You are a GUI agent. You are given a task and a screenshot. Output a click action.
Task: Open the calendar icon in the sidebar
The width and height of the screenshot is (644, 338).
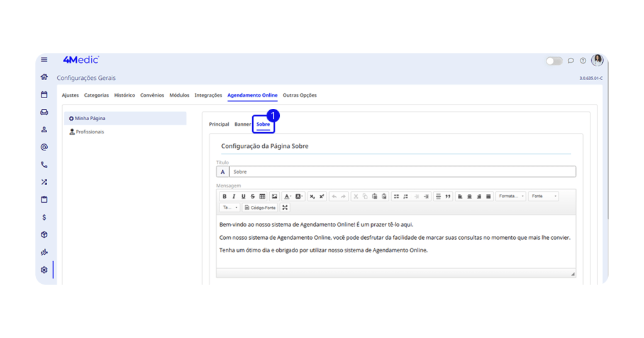[44, 95]
